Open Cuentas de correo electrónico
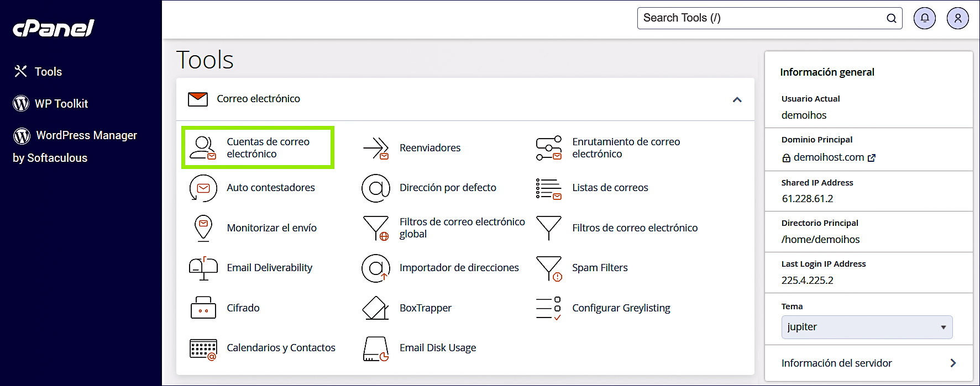 tap(268, 148)
